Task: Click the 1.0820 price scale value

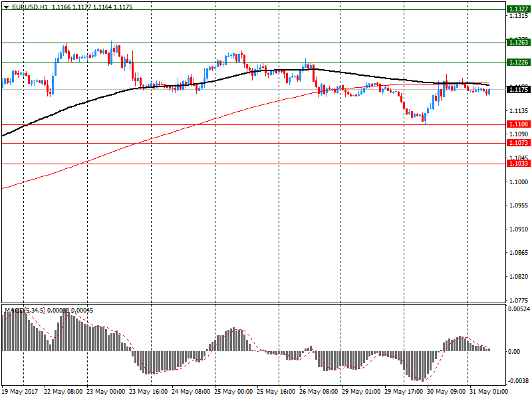Action: (x=519, y=277)
